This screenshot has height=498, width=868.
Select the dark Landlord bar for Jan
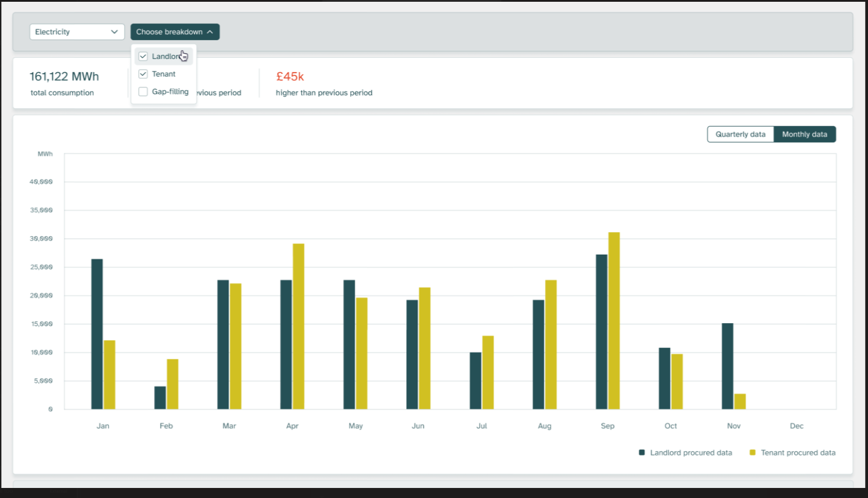pyautogui.click(x=97, y=334)
